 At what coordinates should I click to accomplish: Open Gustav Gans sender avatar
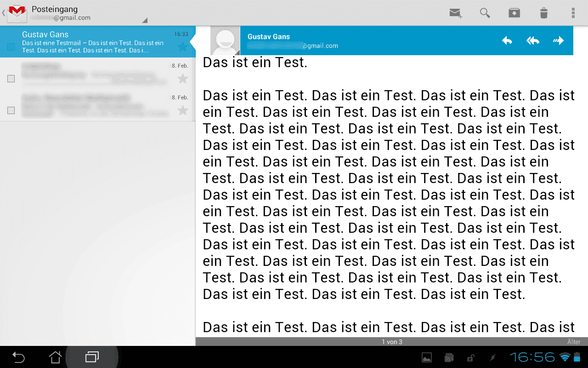point(225,41)
